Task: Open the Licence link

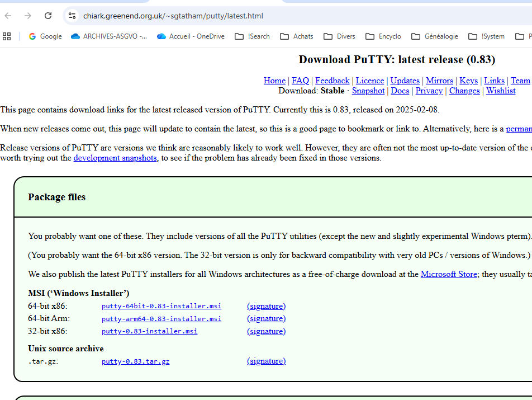Action: point(370,81)
